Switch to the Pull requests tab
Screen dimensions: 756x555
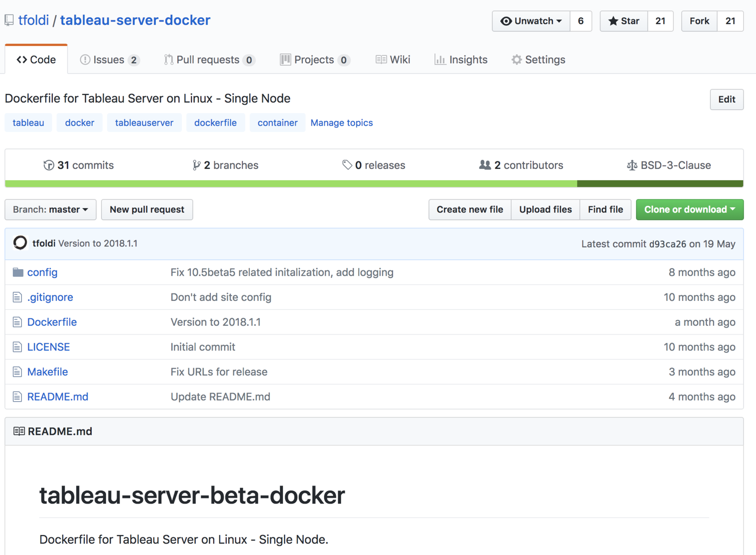coord(209,60)
